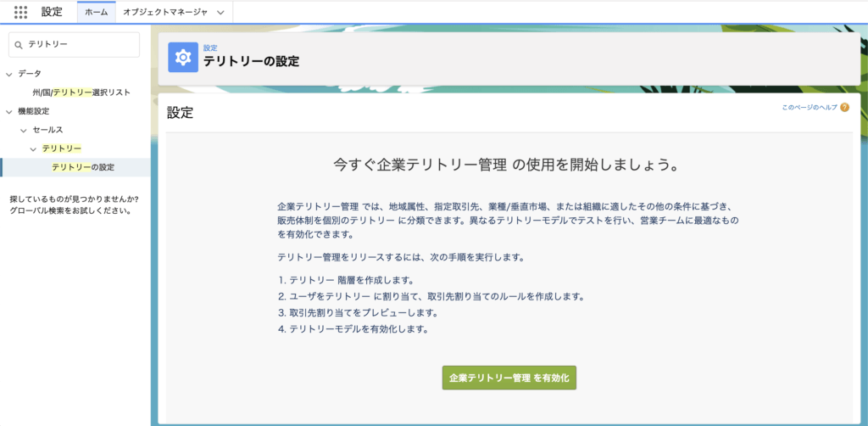Collapse the テリトリー tree node
868x426 pixels.
(33, 149)
